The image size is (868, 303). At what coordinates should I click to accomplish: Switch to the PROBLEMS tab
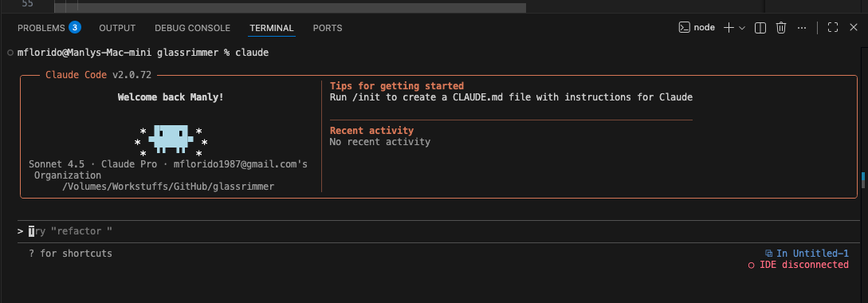[x=41, y=28]
